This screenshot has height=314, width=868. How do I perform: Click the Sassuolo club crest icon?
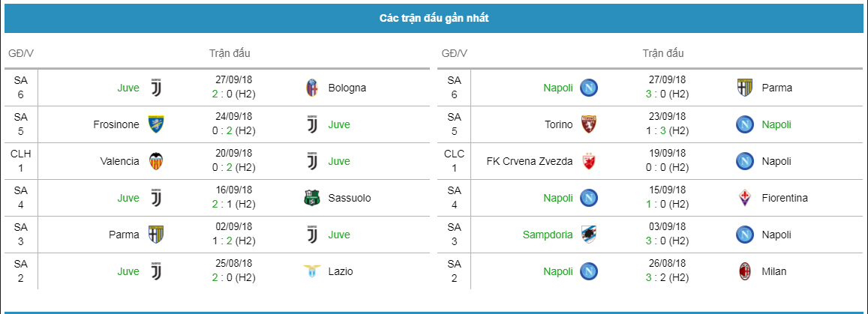point(312,198)
